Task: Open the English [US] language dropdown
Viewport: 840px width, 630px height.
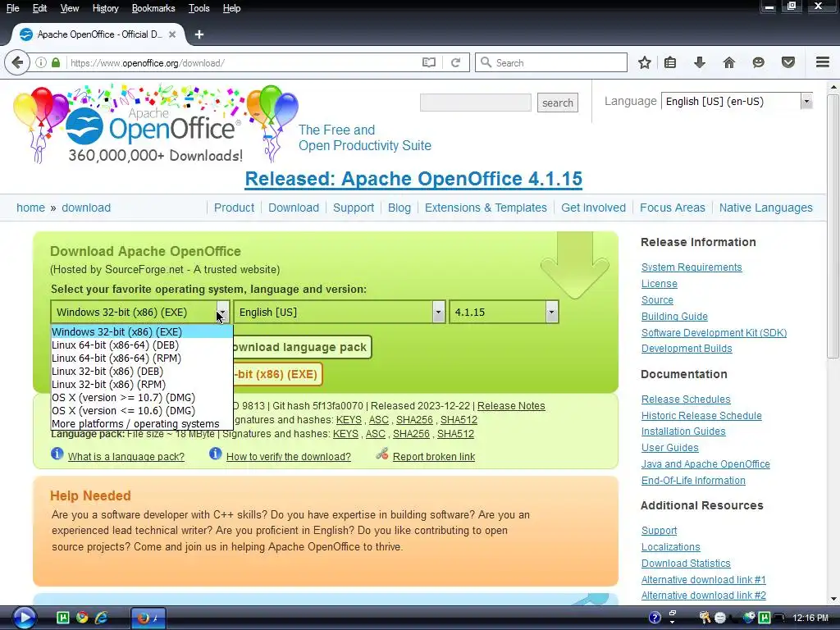Action: click(339, 312)
